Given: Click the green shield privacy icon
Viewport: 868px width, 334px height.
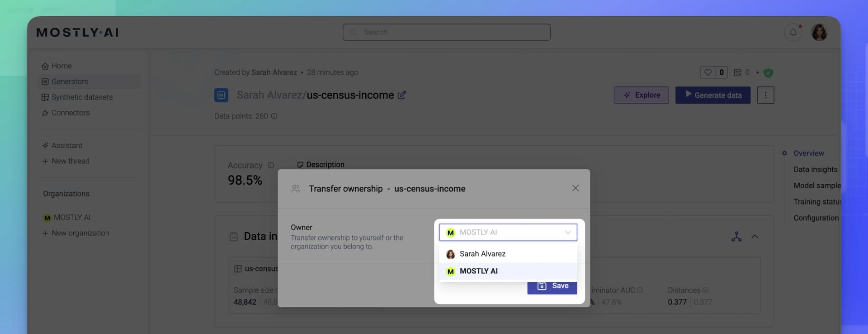Looking at the screenshot, I should tap(768, 72).
